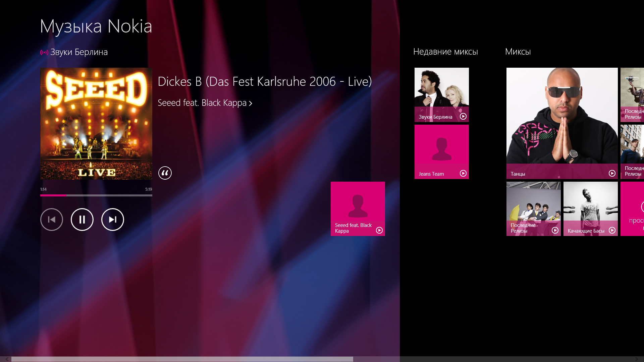
Task: Click the lyrics quote icon
Action: click(165, 173)
